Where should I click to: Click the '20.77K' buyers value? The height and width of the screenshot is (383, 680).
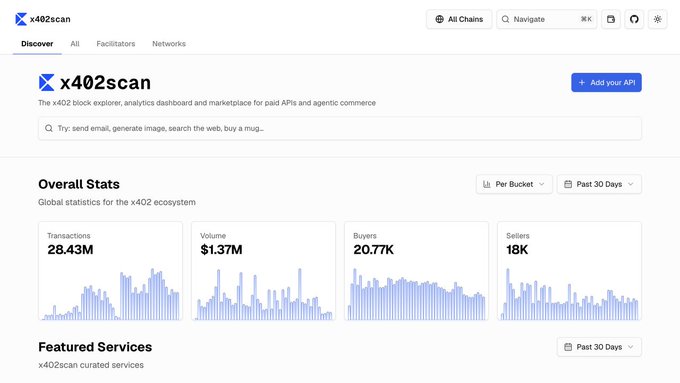tap(373, 250)
